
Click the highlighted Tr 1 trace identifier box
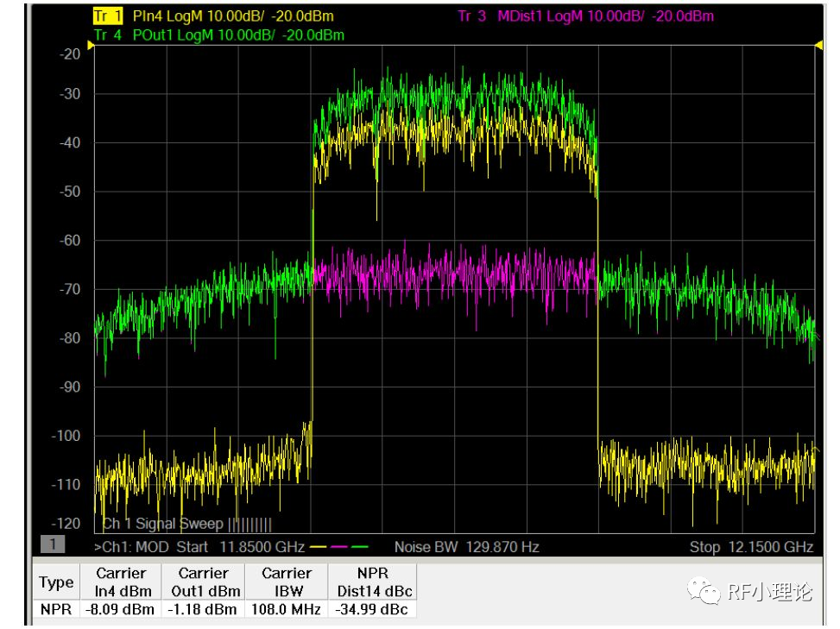(x=107, y=14)
